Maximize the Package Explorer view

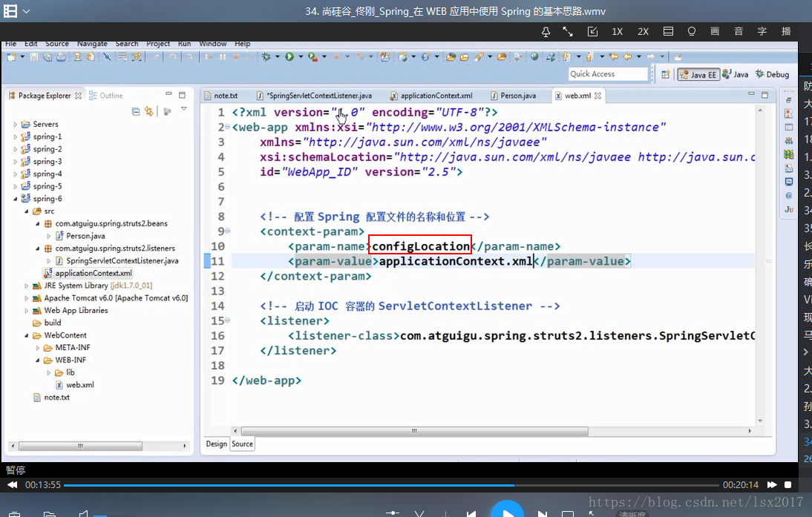pyautogui.click(x=183, y=95)
